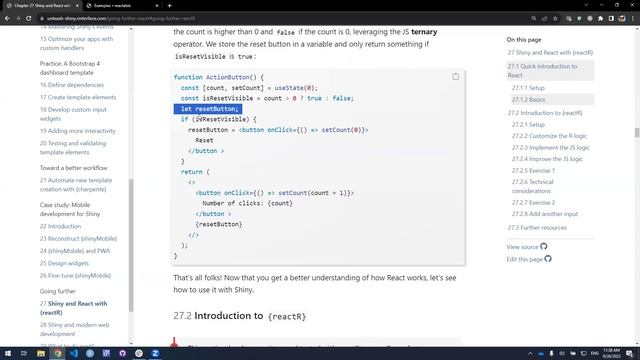Image resolution: width=640 pixels, height=360 pixels.
Task: Click the share page icon in address bar
Action: tap(544, 18)
